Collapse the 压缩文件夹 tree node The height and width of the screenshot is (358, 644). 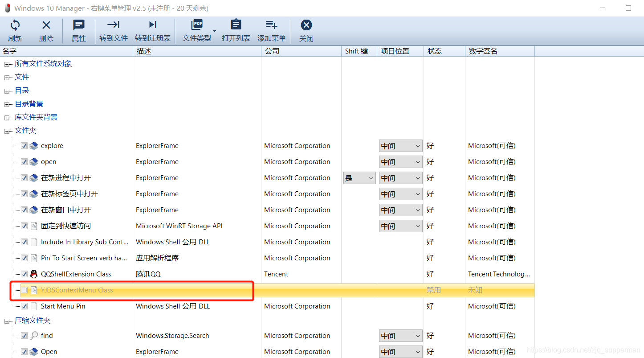click(7, 321)
